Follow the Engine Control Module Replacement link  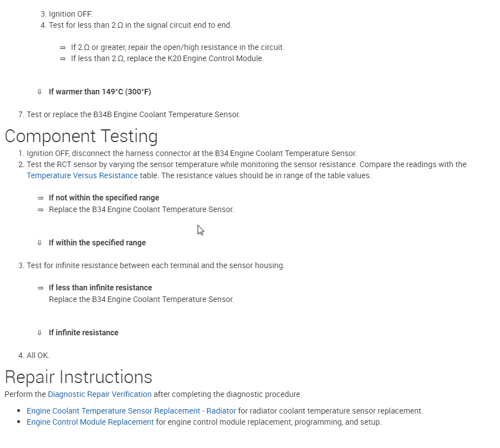click(x=90, y=422)
